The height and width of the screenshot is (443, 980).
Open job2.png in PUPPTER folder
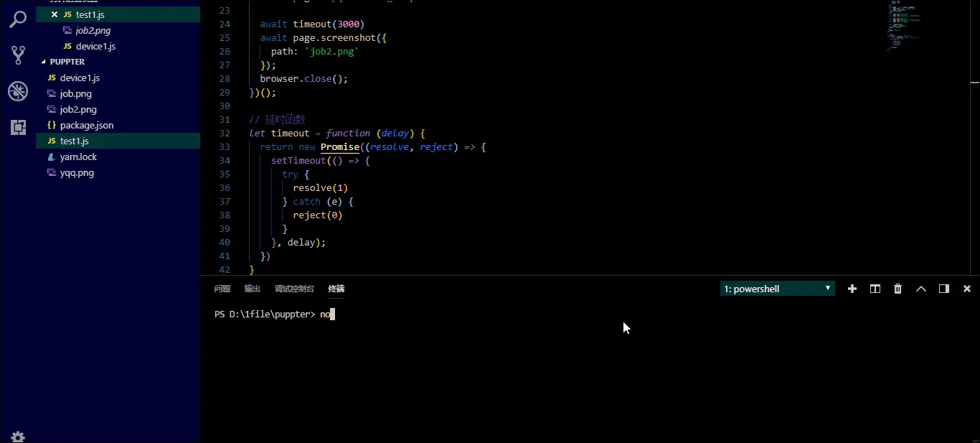[78, 109]
